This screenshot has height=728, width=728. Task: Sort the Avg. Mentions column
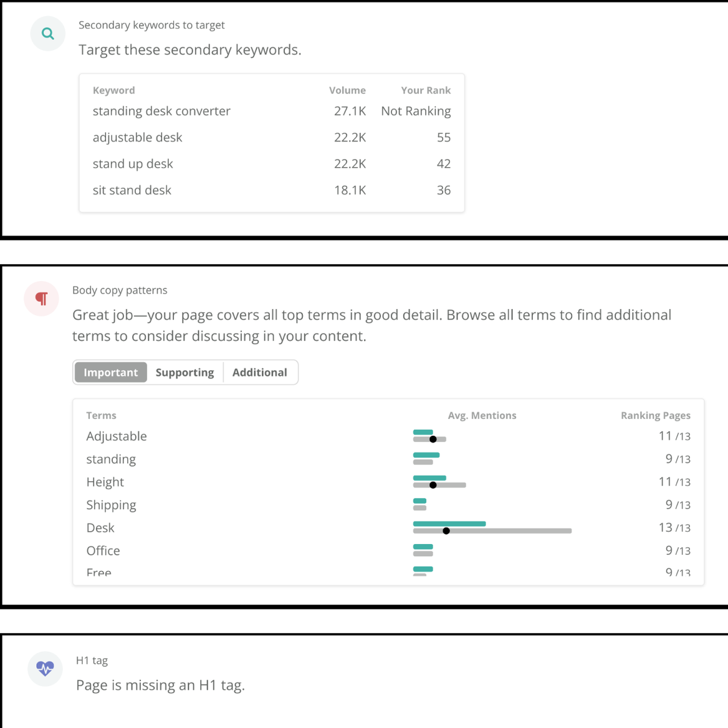click(x=482, y=415)
